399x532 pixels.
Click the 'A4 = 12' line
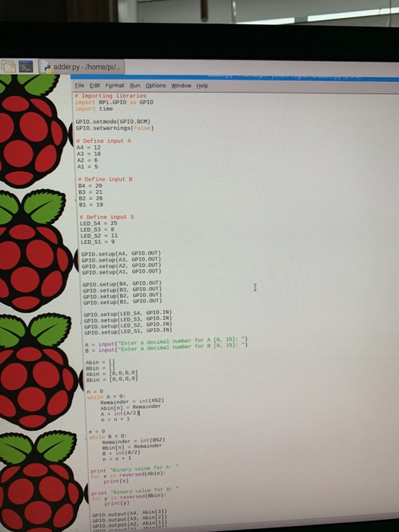click(x=89, y=147)
